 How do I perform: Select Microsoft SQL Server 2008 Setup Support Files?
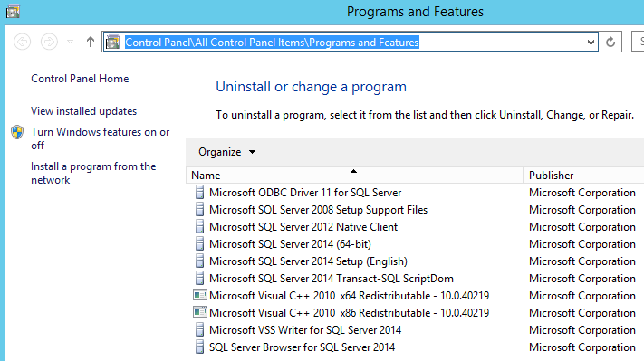click(318, 210)
